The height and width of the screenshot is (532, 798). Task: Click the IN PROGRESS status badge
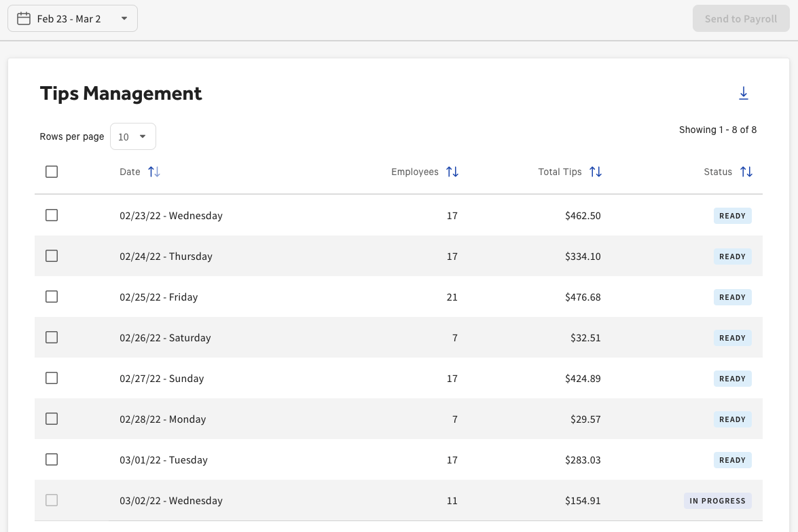tap(717, 501)
